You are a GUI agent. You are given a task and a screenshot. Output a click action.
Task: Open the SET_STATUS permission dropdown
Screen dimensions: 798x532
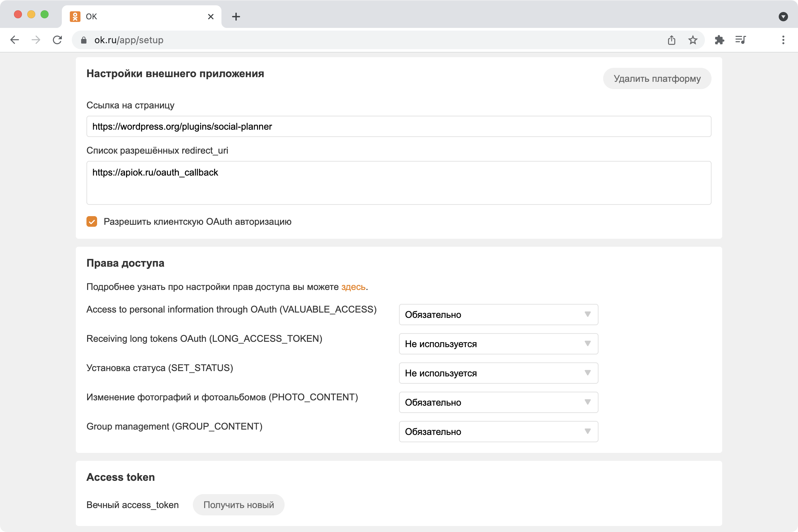pos(498,373)
